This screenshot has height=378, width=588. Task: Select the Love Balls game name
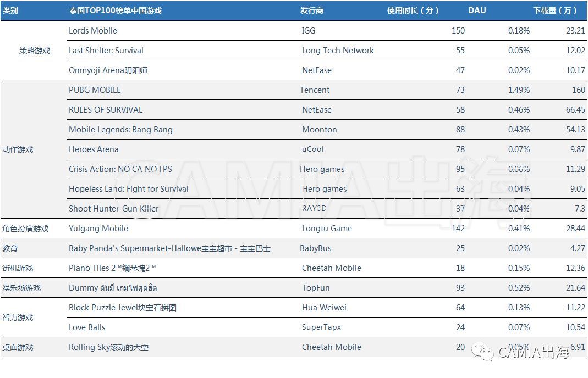pos(87,327)
